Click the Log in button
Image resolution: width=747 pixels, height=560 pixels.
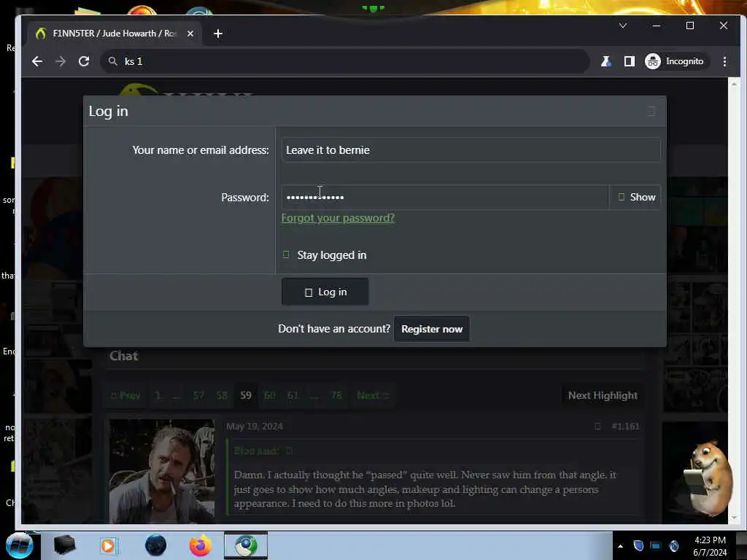click(325, 292)
